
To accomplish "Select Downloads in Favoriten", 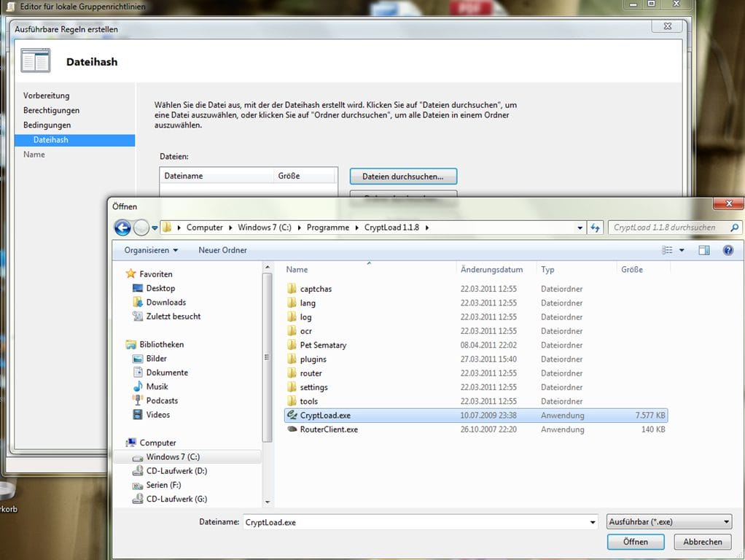I will pyautogui.click(x=165, y=303).
